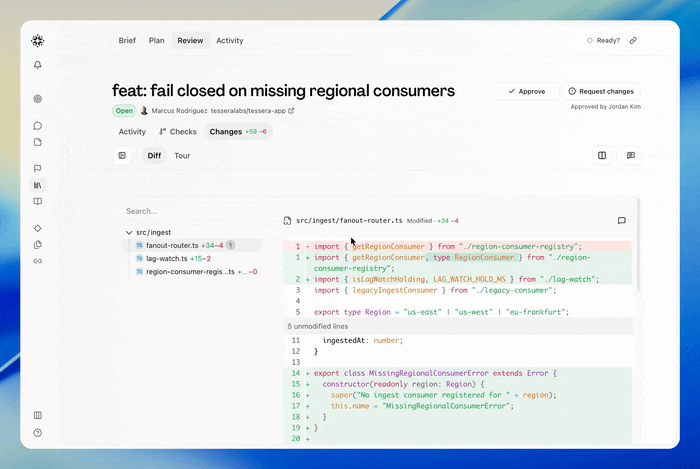Screen dimensions: 700x469
Task: Open the flag icon in sidebar
Action: point(38,168)
